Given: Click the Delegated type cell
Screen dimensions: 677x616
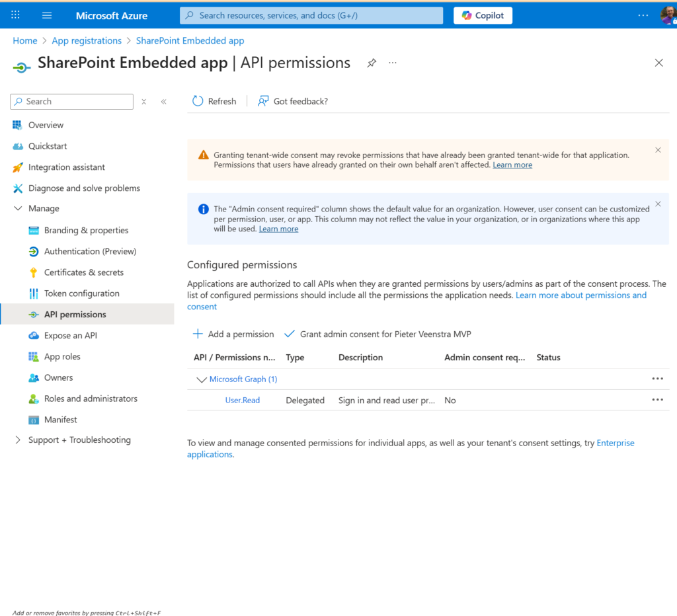Looking at the screenshot, I should tap(305, 401).
